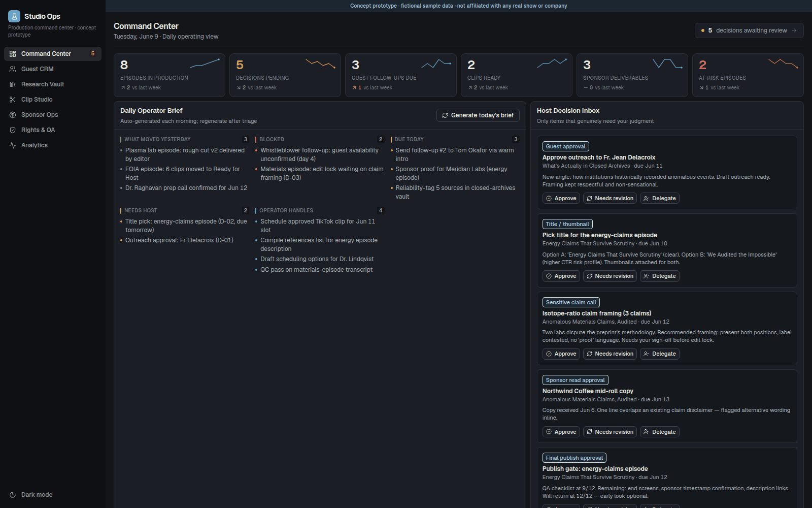Viewport: 812px width, 508px height.
Task: Click person icon on Delacroix Delegate button
Action: 646,199
